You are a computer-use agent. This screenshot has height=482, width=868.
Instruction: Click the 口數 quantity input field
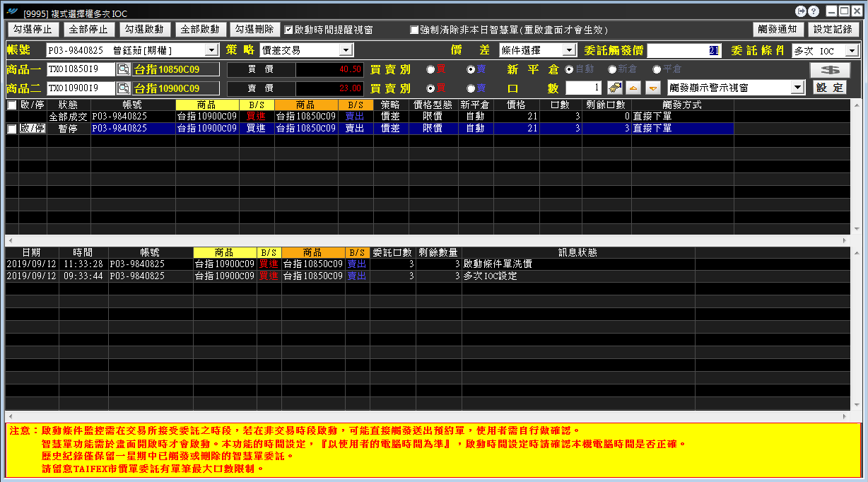tap(584, 88)
